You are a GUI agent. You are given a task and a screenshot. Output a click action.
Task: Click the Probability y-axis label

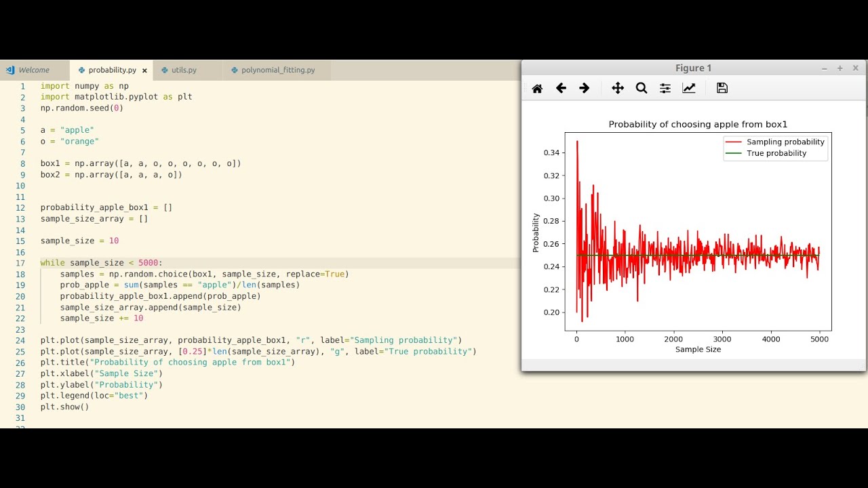(x=536, y=232)
